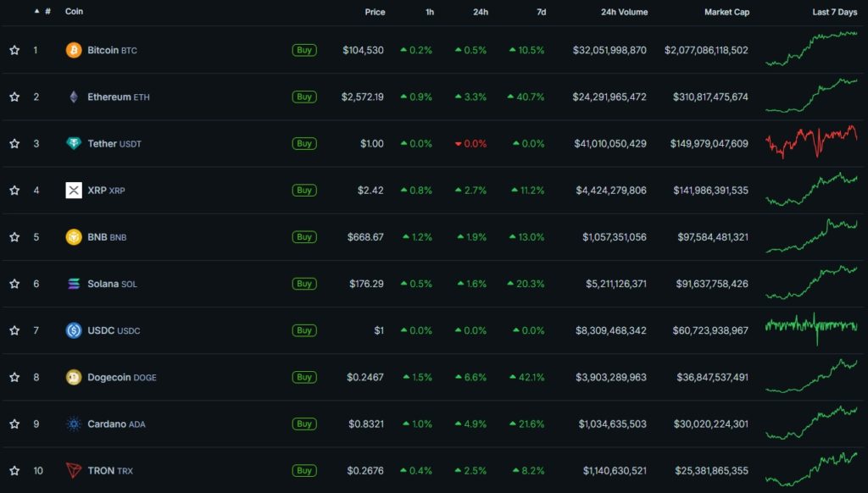Click the Tether USDT logo
The height and width of the screenshot is (493, 868).
pyautogui.click(x=75, y=143)
